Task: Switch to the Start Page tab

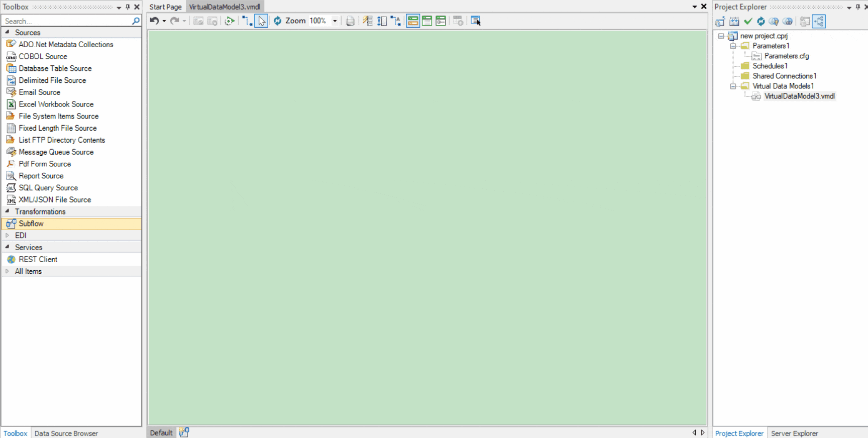Action: tap(165, 7)
